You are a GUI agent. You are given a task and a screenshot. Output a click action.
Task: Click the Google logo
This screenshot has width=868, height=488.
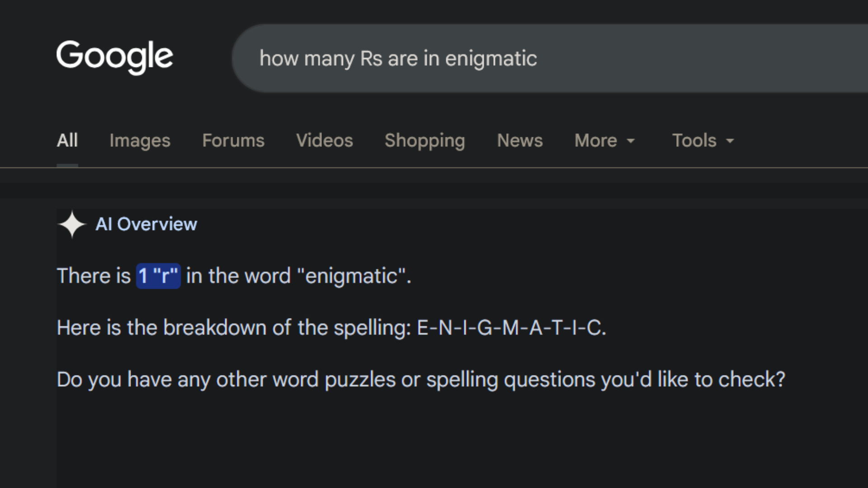114,57
